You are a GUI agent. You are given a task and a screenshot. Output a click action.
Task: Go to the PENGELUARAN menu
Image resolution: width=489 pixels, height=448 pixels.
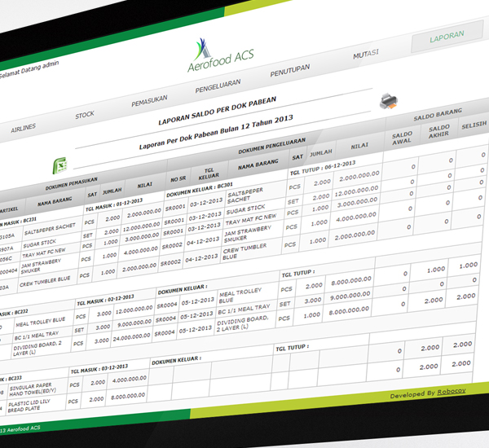click(220, 86)
